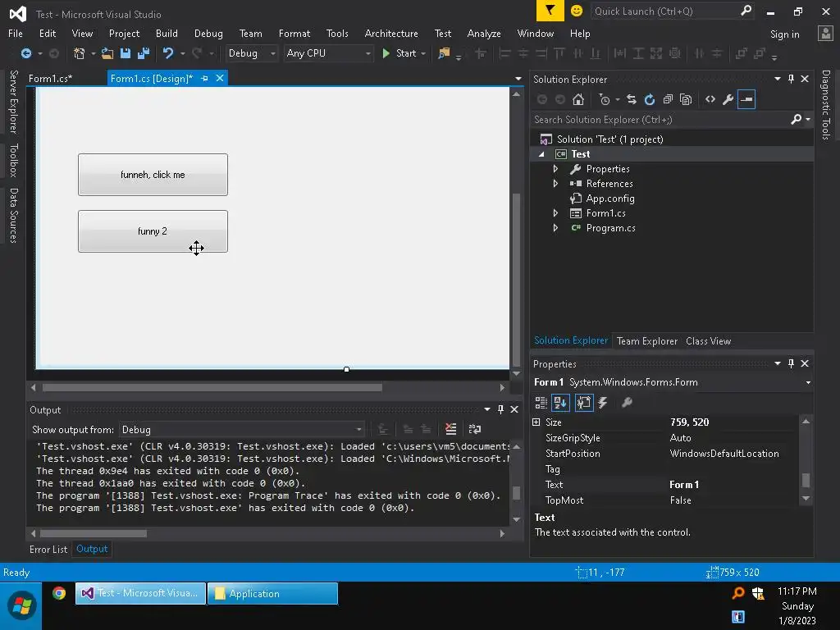840x630 pixels.
Task: Click the Show All Files icon
Action: point(686,99)
